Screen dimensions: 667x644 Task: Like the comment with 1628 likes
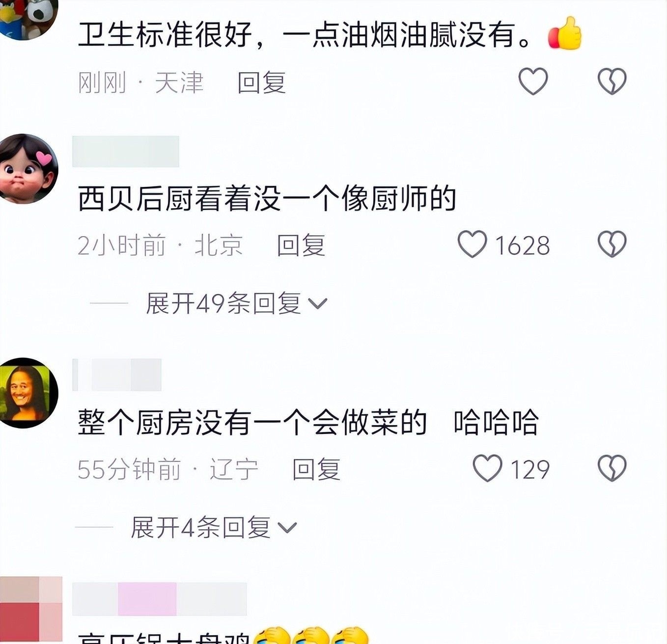pyautogui.click(x=472, y=244)
